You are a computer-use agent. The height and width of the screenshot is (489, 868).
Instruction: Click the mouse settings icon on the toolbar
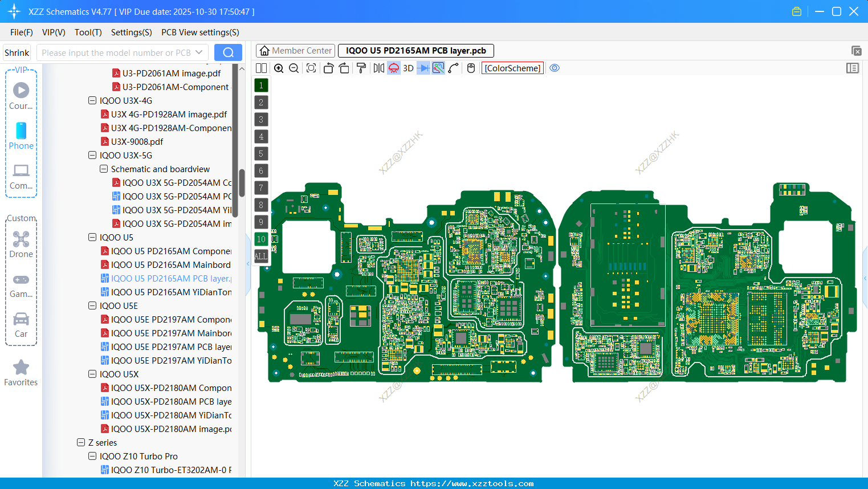pos(471,68)
